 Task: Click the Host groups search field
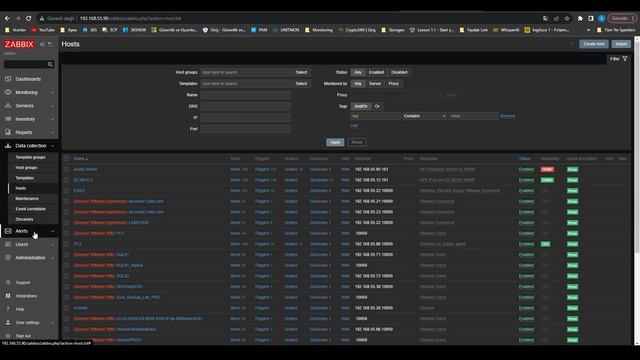pyautogui.click(x=246, y=72)
